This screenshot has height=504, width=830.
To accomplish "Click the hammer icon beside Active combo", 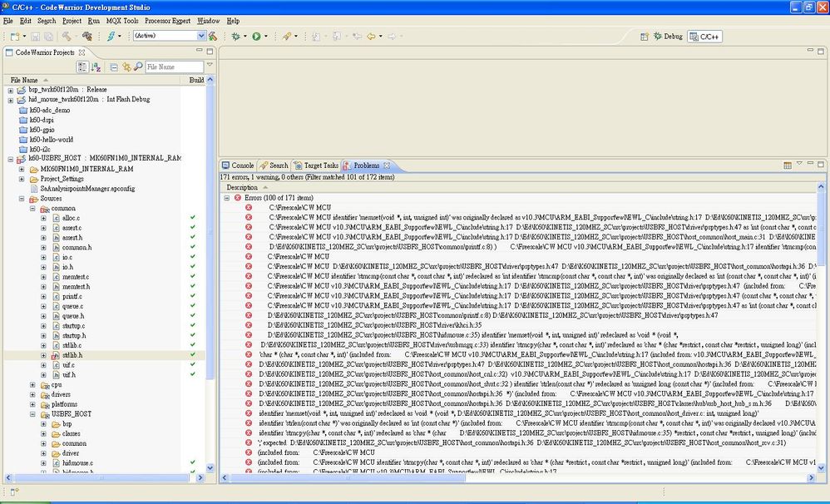I will 213,36.
